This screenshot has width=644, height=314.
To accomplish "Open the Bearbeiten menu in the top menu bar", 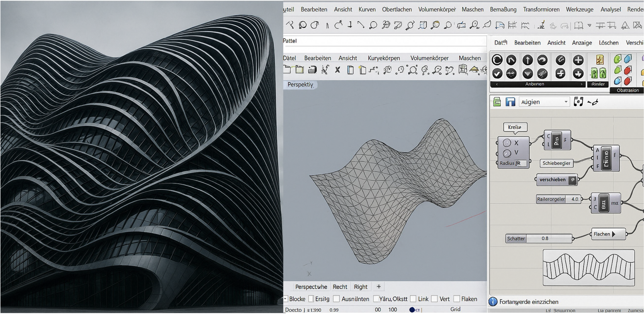I will click(x=314, y=9).
